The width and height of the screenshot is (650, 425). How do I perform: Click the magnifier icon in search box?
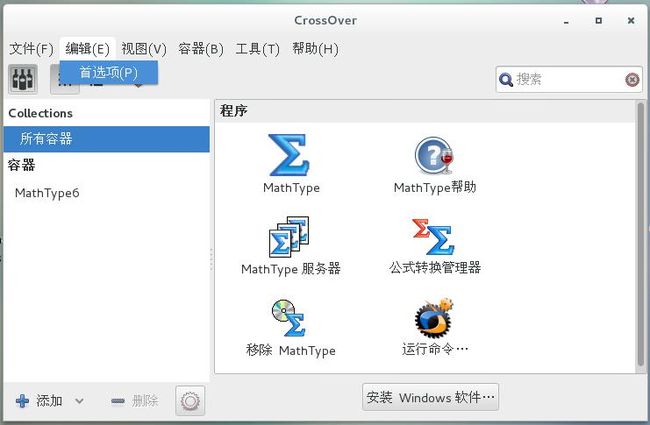point(506,79)
